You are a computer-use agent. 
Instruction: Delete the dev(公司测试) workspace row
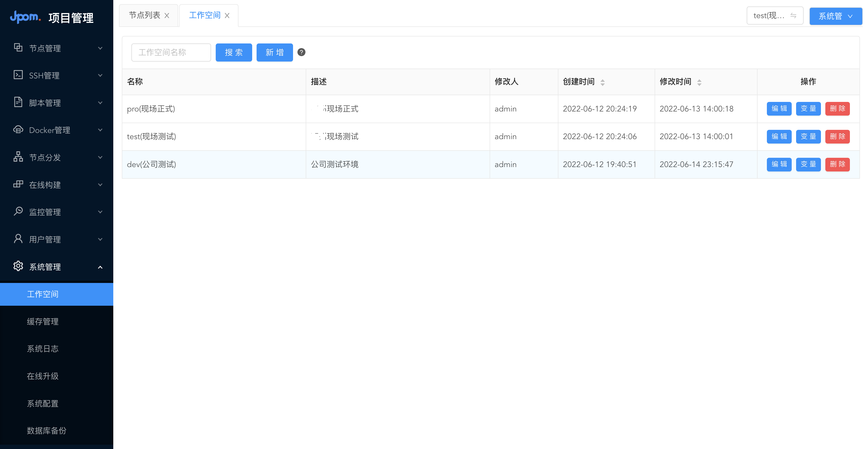coord(837,164)
